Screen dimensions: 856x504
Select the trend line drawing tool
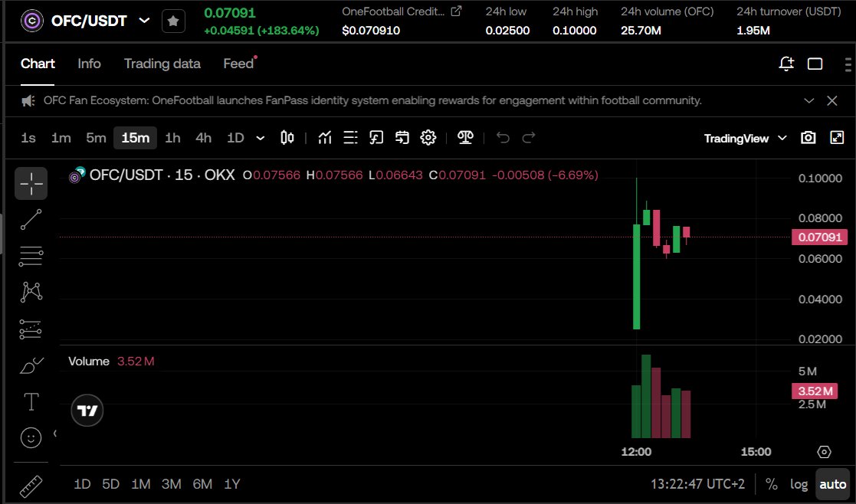coord(31,219)
